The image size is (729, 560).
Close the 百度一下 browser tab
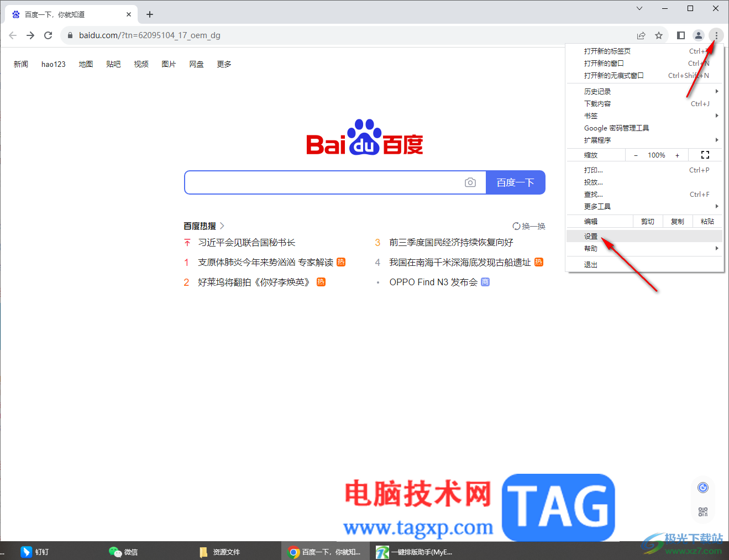(129, 14)
